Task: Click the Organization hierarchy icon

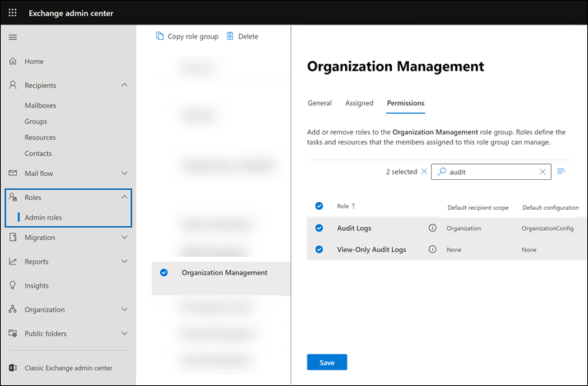Action: pos(13,309)
